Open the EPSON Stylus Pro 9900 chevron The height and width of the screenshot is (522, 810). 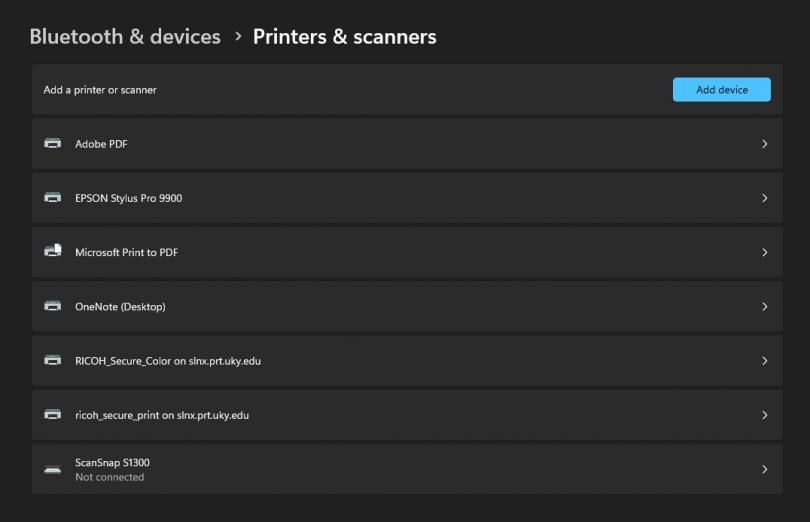(765, 198)
